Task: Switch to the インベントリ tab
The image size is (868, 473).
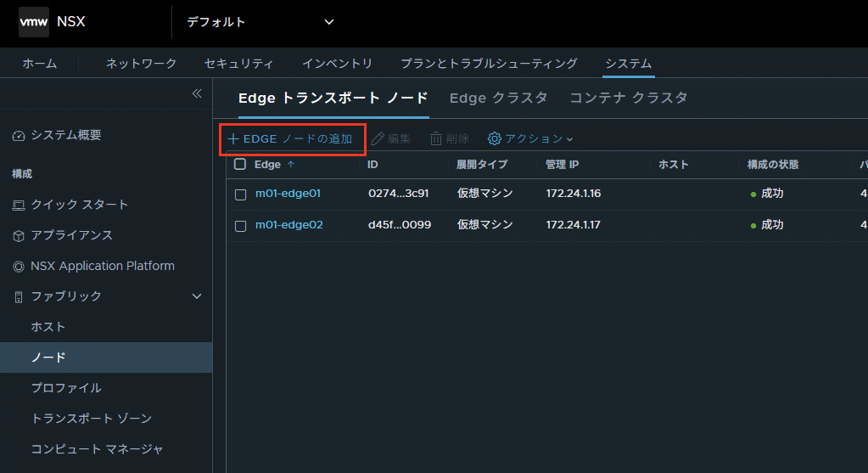Action: click(x=337, y=64)
